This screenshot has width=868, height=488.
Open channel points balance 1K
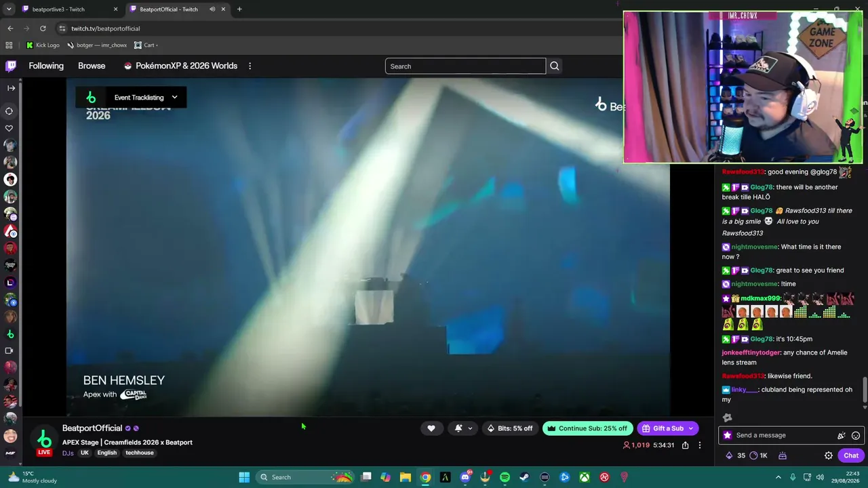[759, 455]
